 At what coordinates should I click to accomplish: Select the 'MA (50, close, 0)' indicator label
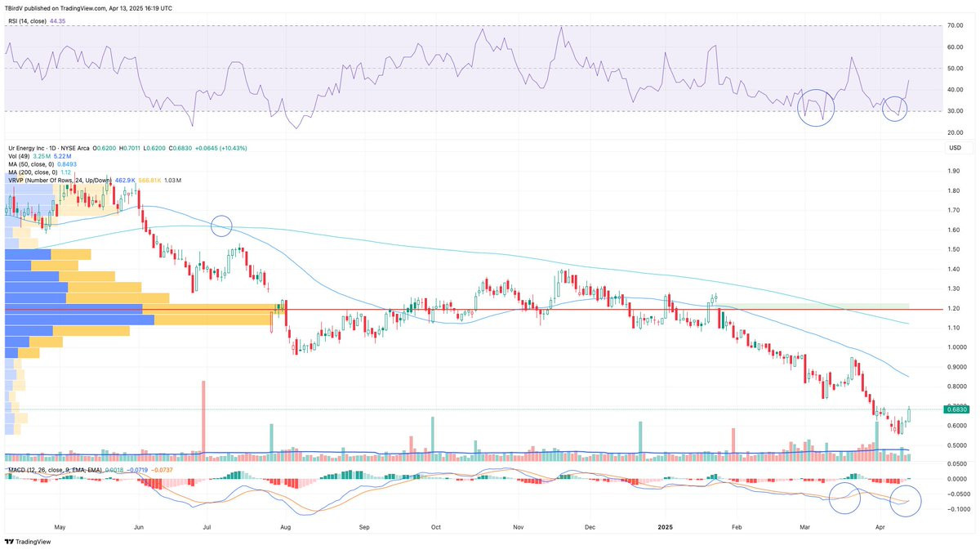coord(31,163)
